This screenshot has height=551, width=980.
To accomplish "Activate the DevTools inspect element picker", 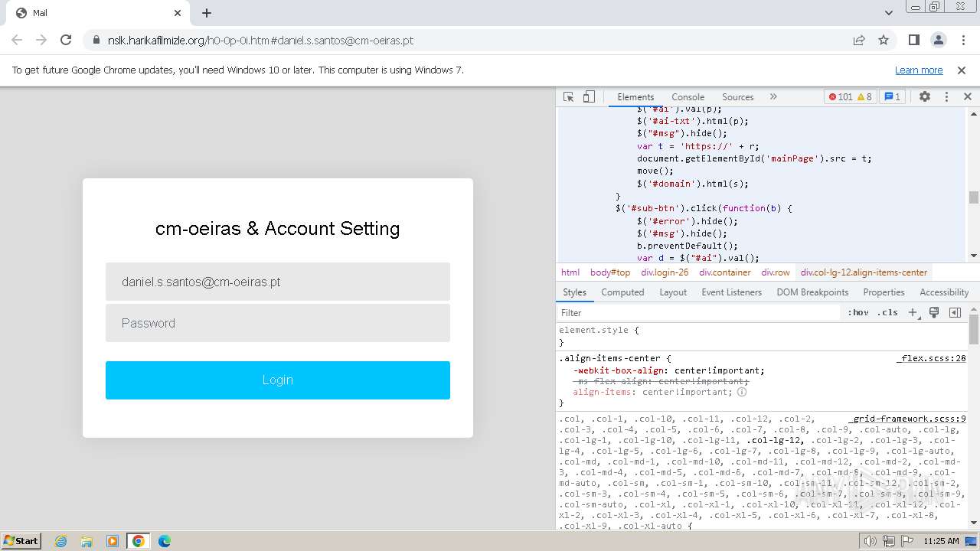I will click(568, 96).
